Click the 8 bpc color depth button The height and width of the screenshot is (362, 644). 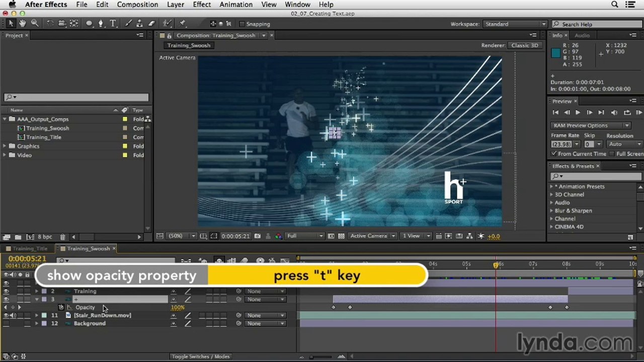(x=45, y=237)
